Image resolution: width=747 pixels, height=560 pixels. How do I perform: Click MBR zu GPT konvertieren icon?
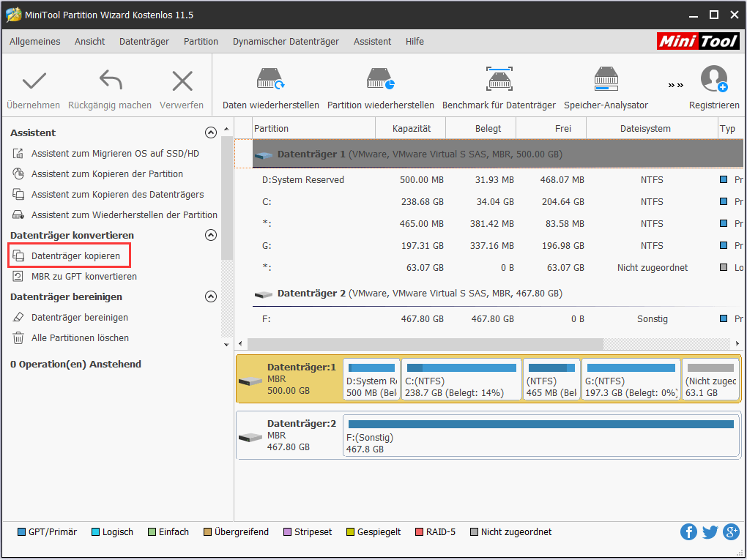pos(18,276)
